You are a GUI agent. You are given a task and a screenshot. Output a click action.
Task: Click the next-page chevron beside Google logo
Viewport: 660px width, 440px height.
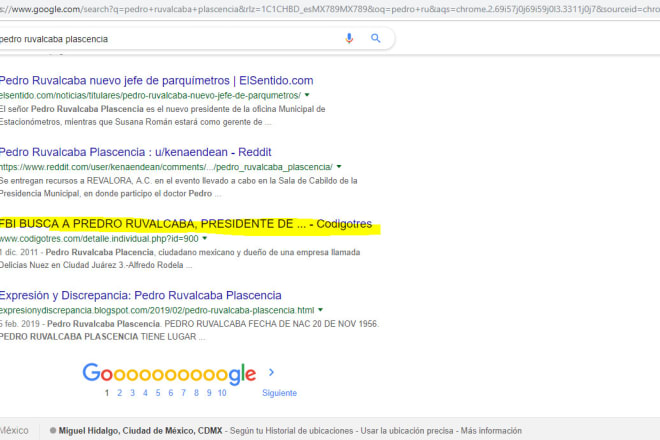pos(271,372)
